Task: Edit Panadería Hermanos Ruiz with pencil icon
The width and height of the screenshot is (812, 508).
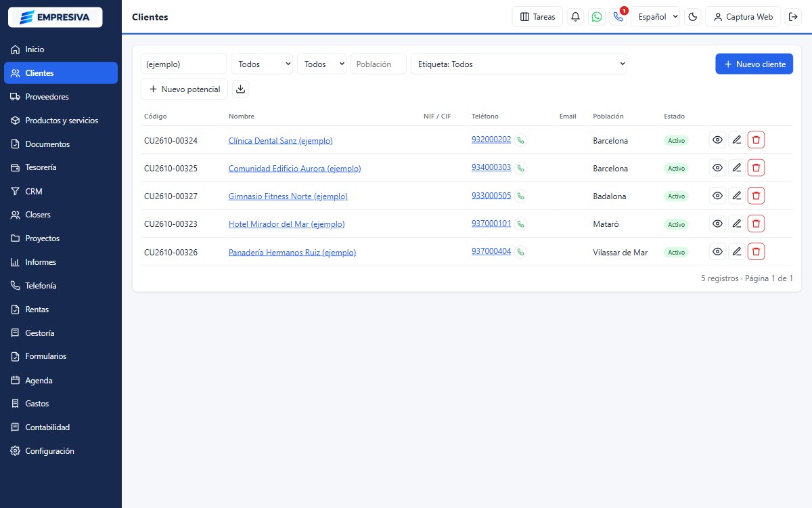Action: pos(737,252)
